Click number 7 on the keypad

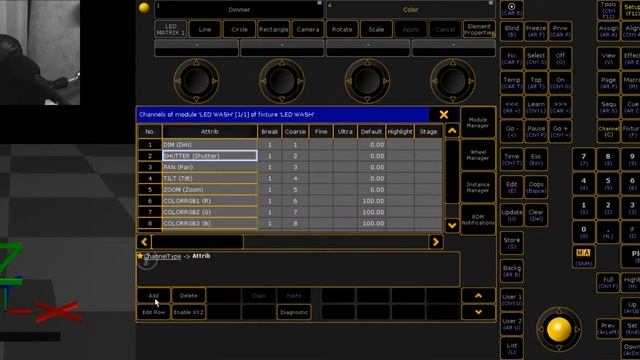coord(583,159)
